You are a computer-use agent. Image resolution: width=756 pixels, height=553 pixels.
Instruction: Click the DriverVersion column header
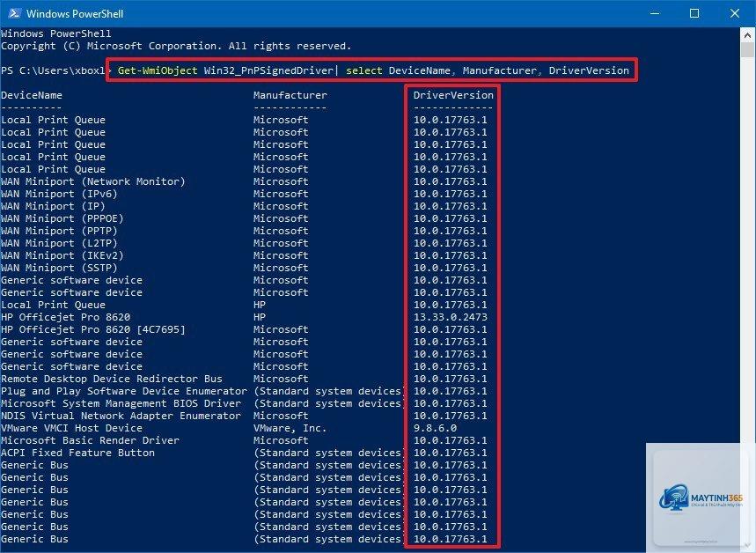[x=453, y=95]
